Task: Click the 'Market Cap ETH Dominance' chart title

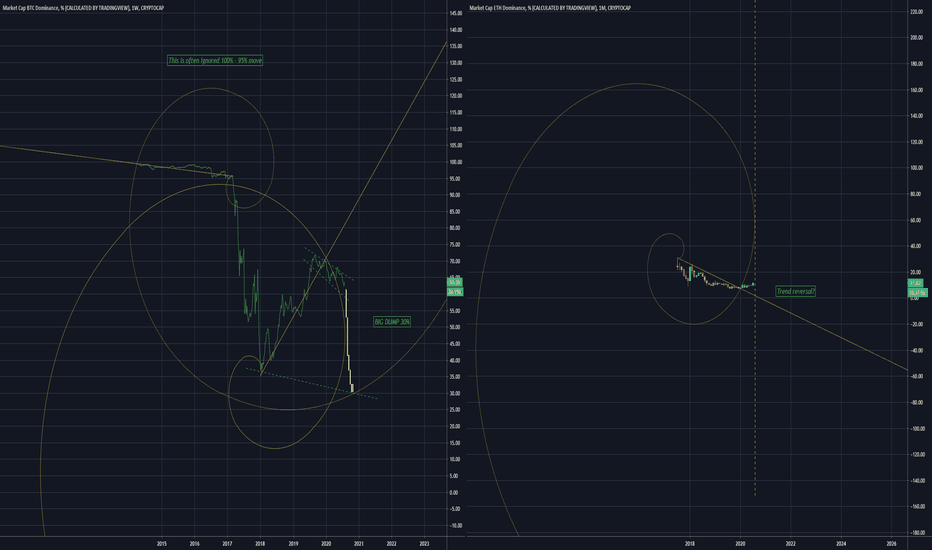Action: click(550, 8)
